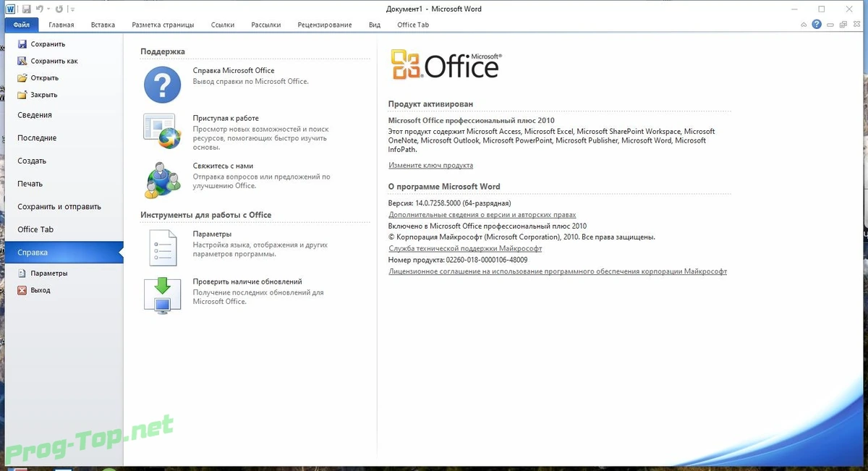Click the Параметры checklist document icon
The image size is (868, 471).
pyautogui.click(x=162, y=247)
